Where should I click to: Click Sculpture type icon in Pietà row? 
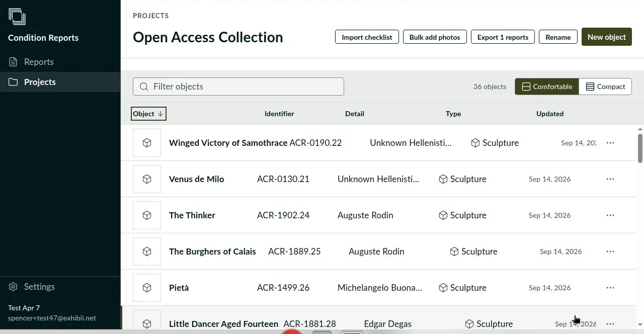(443, 288)
